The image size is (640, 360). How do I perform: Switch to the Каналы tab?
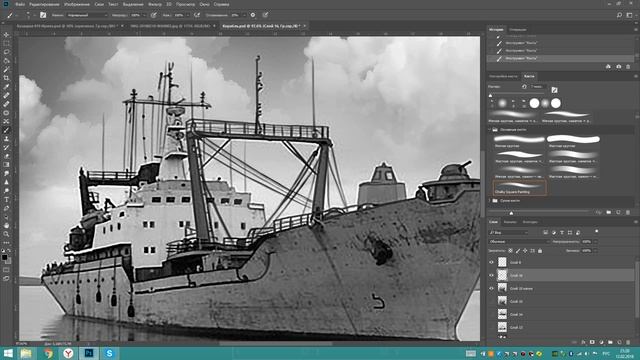(510, 222)
